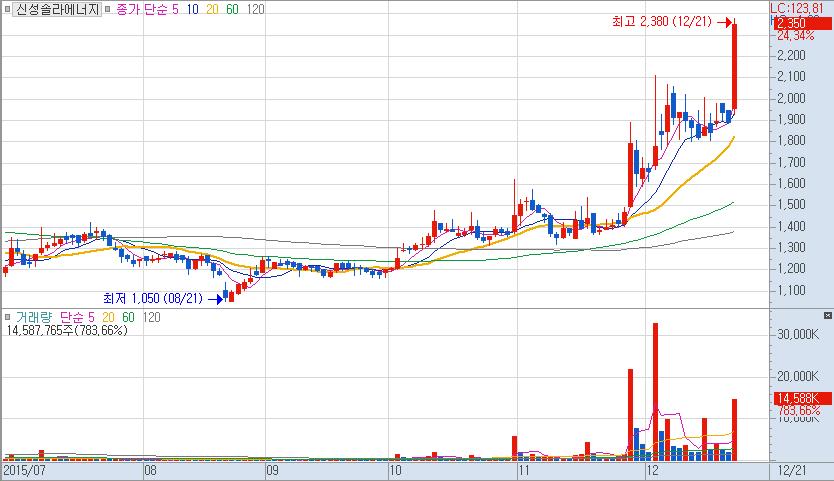
Task: Click the tall red 12/21 candlestick
Action: [735, 67]
